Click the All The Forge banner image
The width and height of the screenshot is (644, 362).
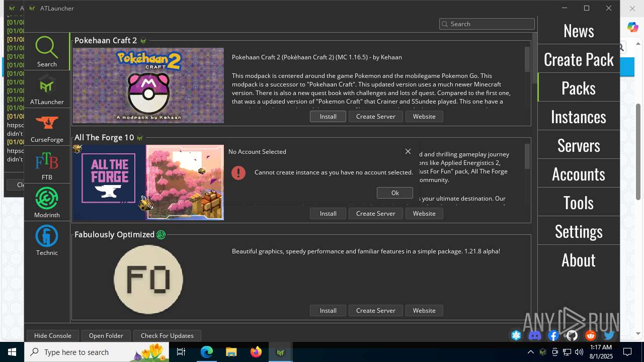pyautogui.click(x=148, y=183)
